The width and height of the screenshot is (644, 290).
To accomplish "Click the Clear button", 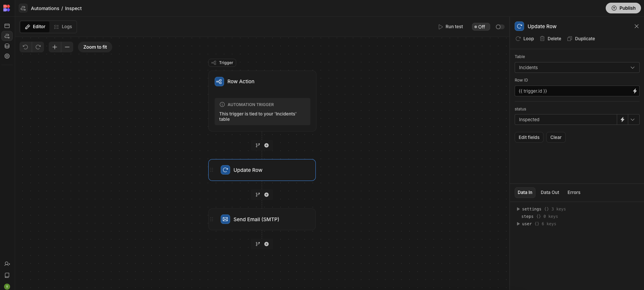I will [556, 137].
